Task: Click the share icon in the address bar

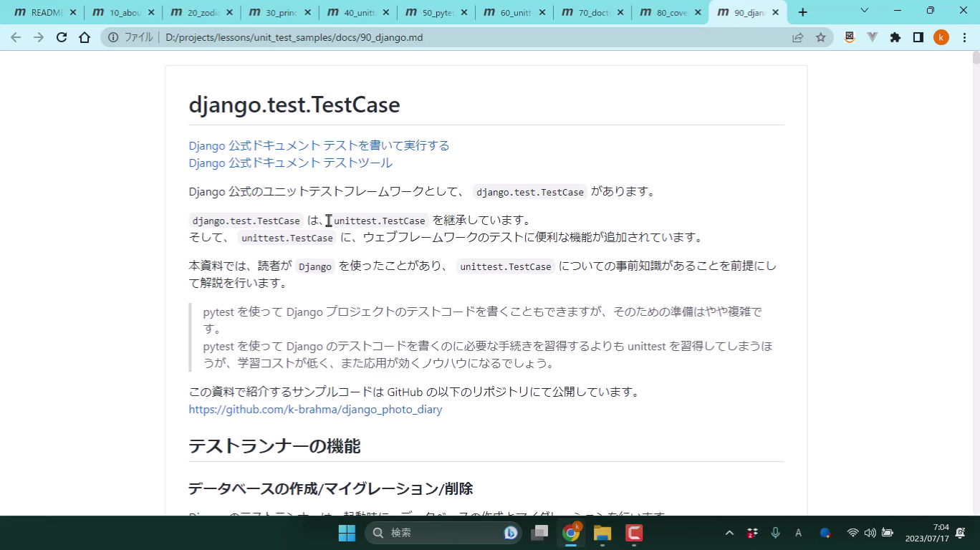Action: click(797, 38)
